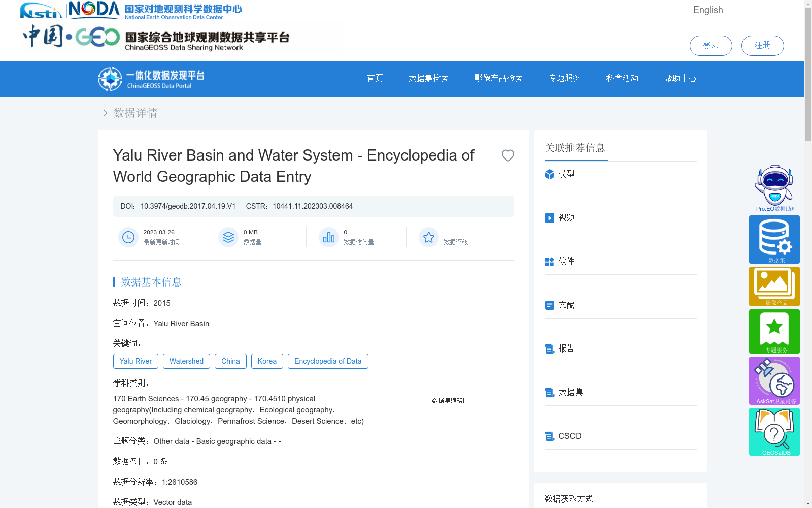This screenshot has width=812, height=508.
Task: Click the NSTI logo
Action: 41,11
